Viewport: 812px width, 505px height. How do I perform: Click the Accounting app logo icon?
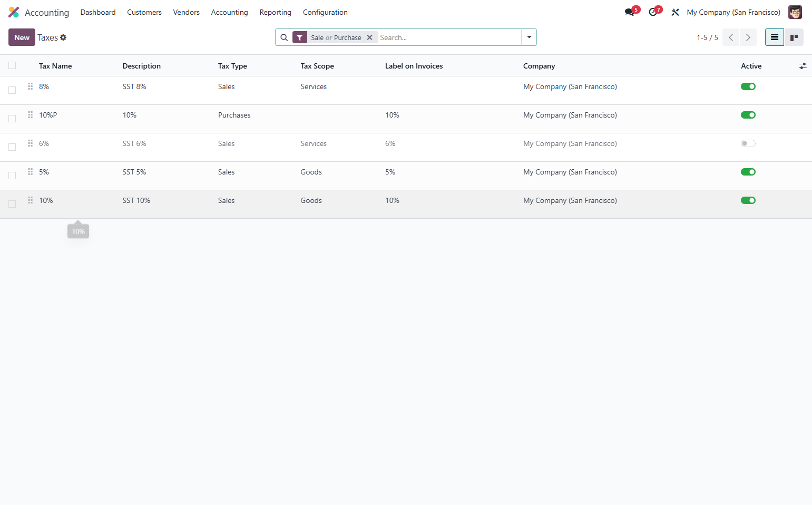(14, 12)
